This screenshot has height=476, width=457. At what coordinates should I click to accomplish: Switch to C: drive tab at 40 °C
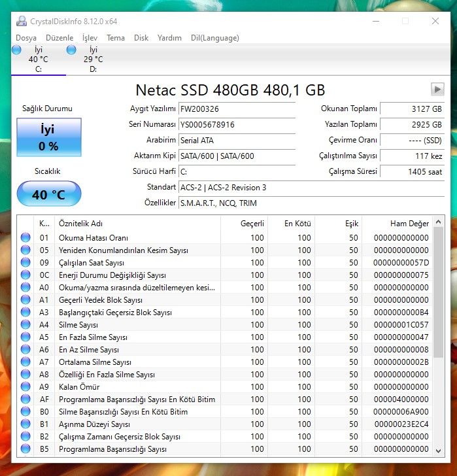(39, 59)
